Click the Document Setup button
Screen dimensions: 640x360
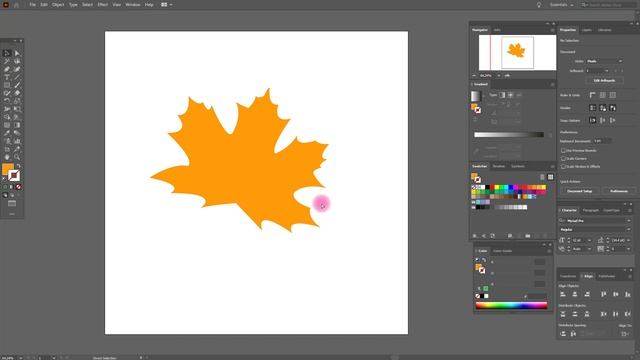coord(580,191)
